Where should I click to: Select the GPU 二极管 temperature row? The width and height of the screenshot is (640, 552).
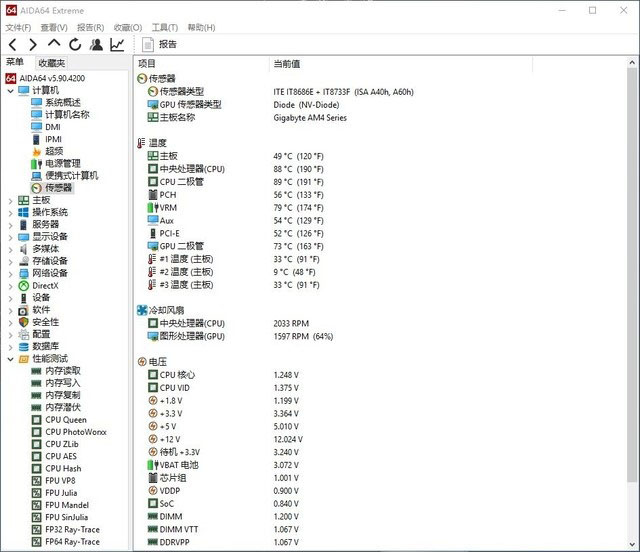tap(235, 246)
